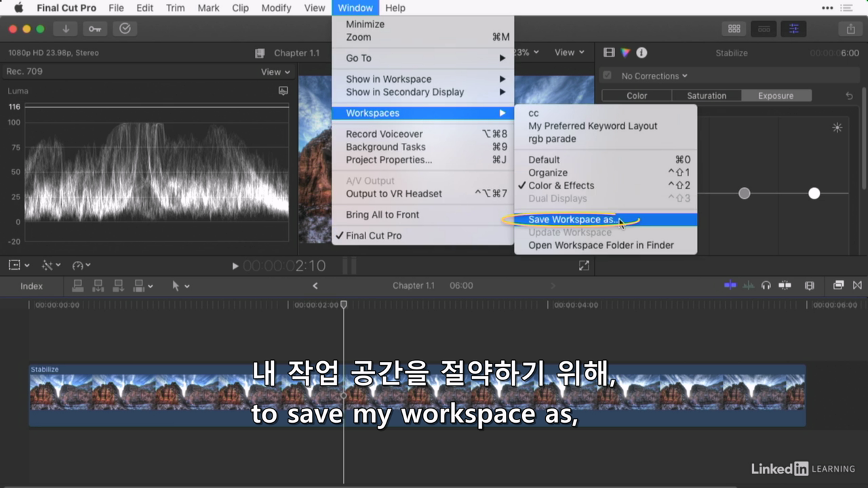Open the Video inspector filmstrip icon
Viewport: 868px width, 488px height.
pos(609,53)
